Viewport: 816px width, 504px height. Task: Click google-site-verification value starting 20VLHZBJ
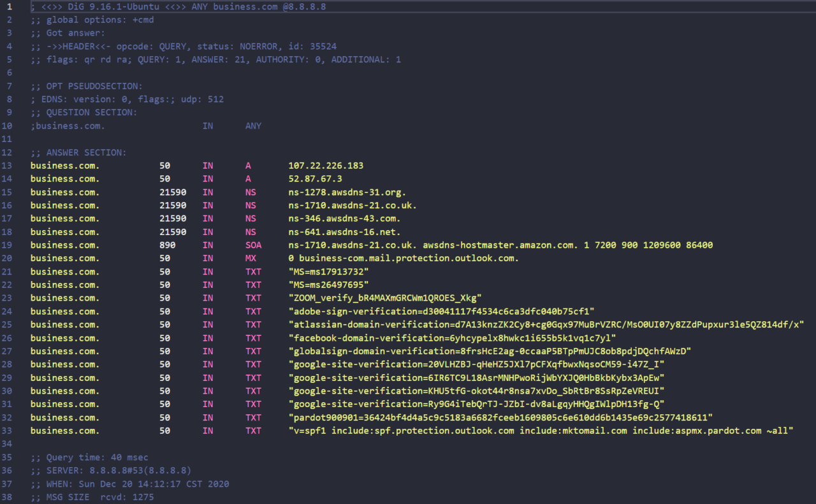click(x=476, y=364)
